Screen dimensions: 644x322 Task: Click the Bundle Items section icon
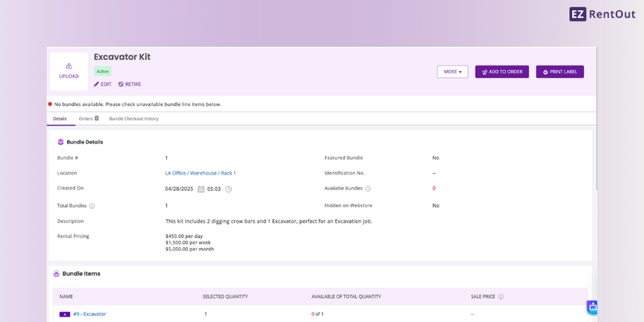coord(56,274)
